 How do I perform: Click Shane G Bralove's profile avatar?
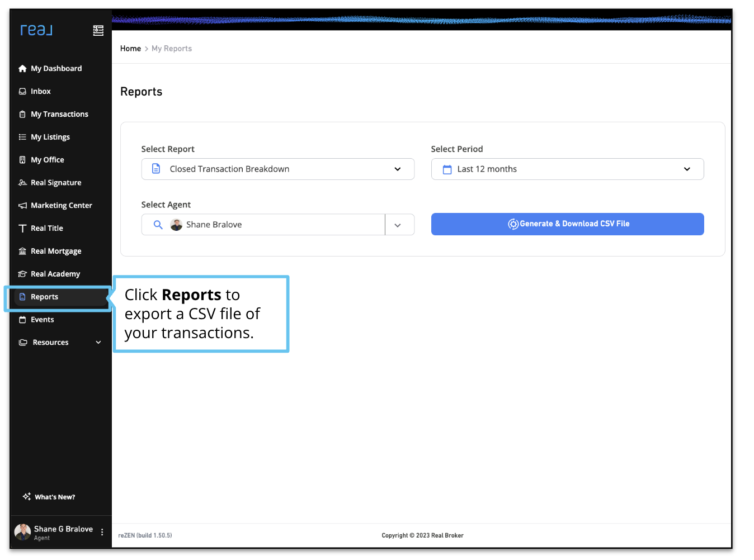pyautogui.click(x=22, y=532)
